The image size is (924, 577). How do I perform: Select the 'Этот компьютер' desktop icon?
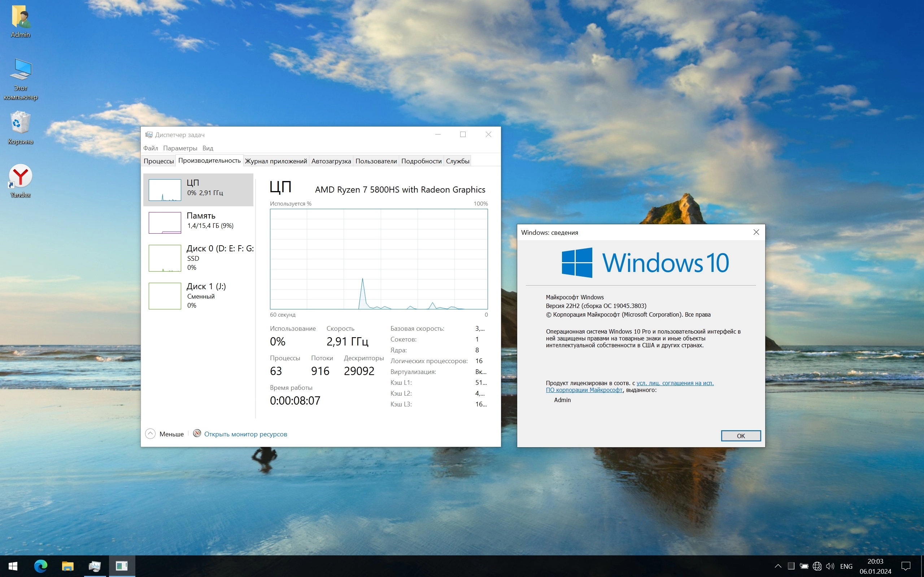click(20, 71)
